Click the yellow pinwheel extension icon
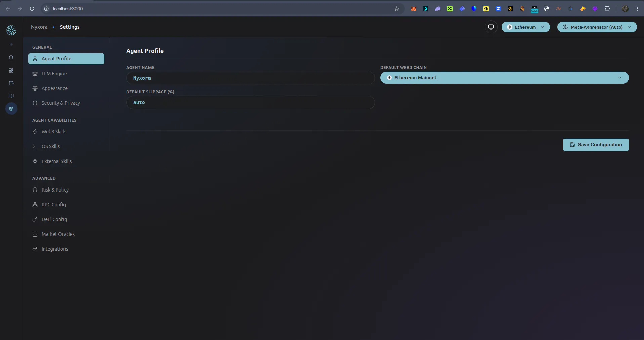644x340 pixels. [583, 9]
